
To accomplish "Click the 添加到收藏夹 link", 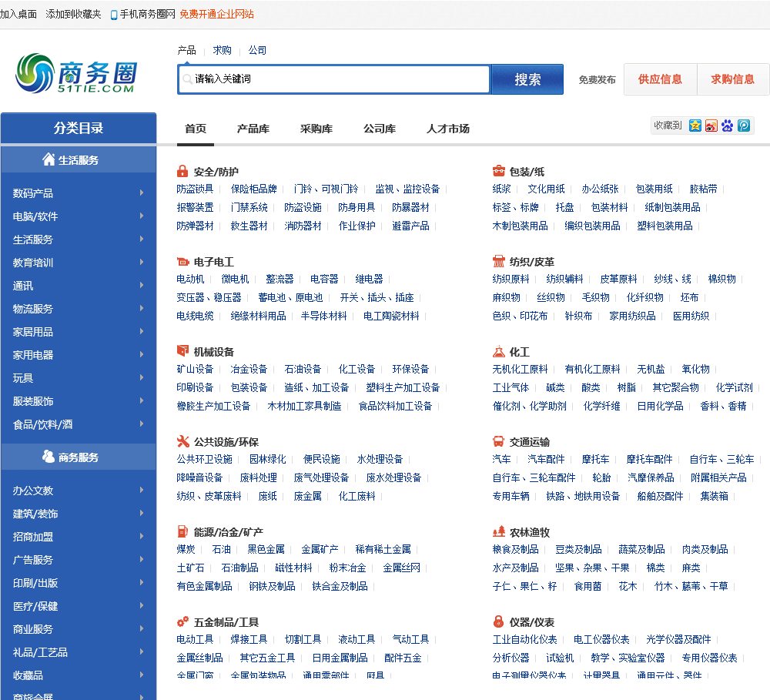I will pos(73,14).
